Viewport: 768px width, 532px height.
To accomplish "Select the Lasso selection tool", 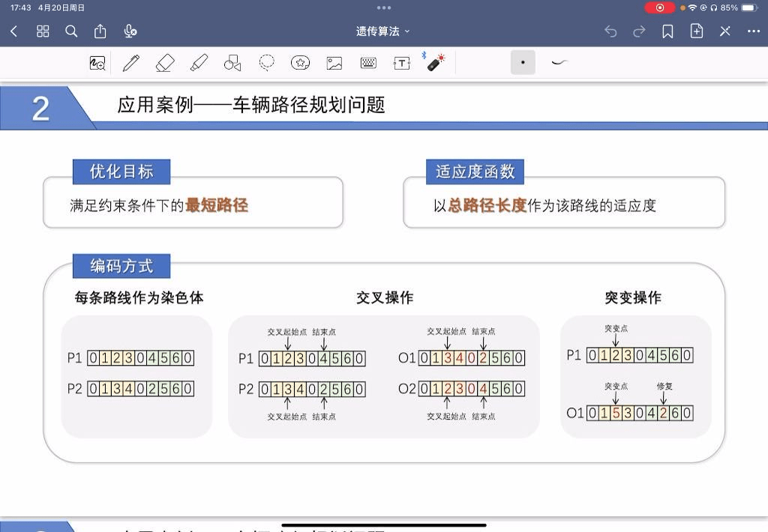I will coord(266,63).
